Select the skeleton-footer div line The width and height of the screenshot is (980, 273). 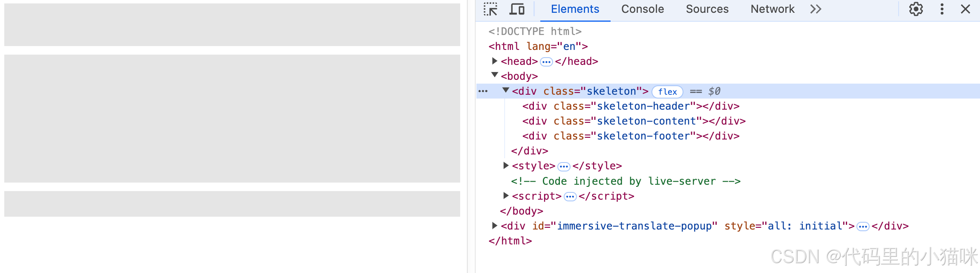tap(631, 136)
